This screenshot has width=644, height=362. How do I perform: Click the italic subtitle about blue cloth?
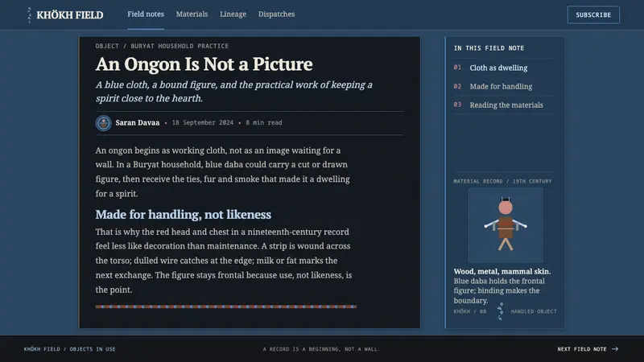pos(234,92)
